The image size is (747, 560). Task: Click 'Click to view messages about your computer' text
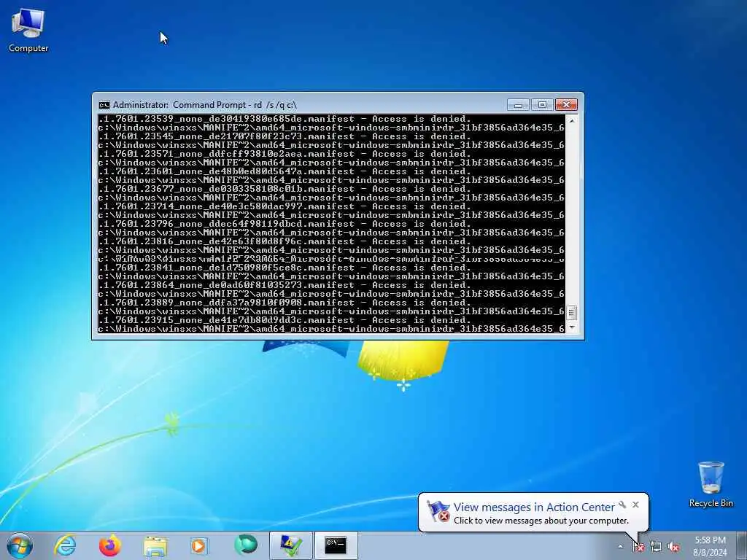click(x=541, y=521)
